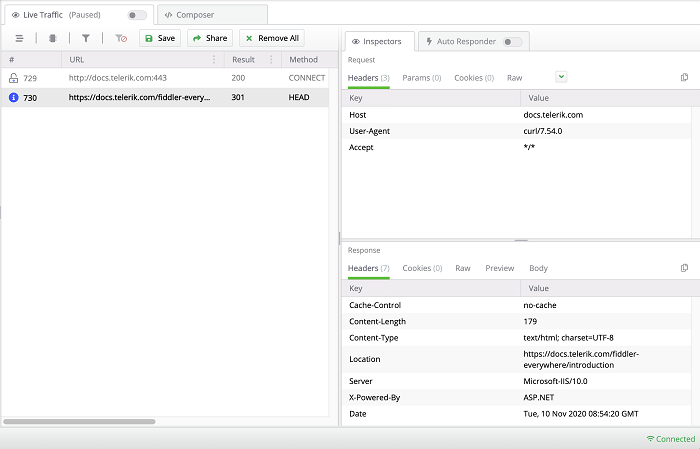Click docs.telerik.com Host value
Screen dimensions: 700x449
(553, 115)
